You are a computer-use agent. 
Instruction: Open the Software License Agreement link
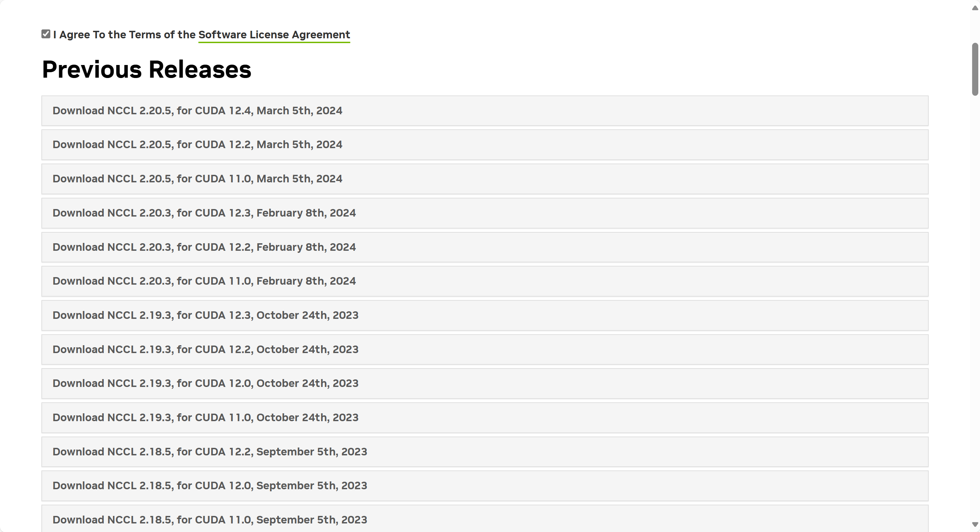point(274,35)
